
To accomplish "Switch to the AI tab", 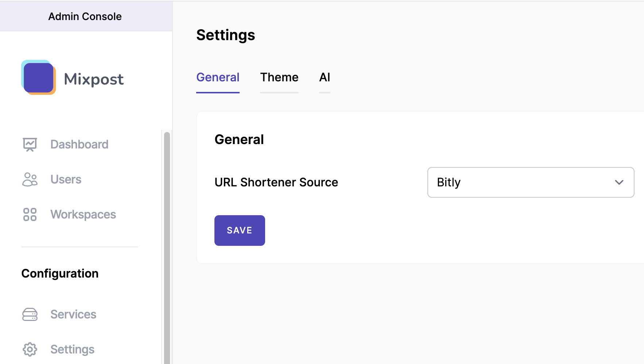I will click(325, 77).
